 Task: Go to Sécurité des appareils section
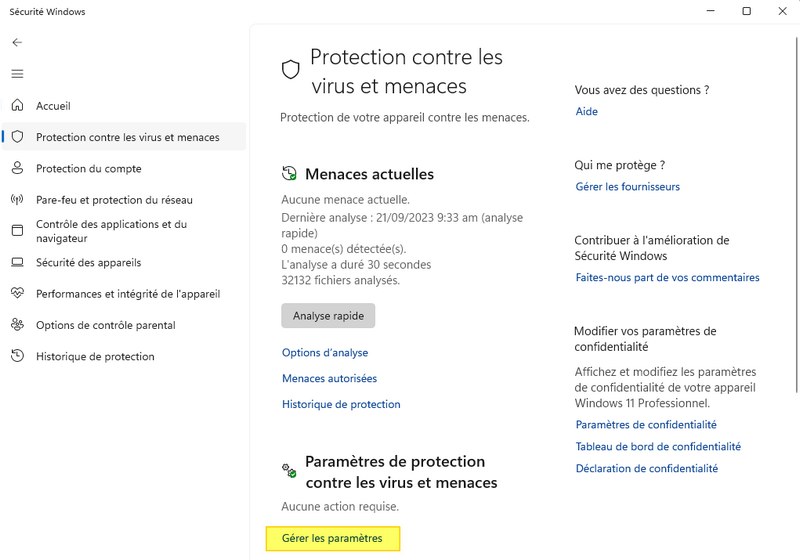coord(88,263)
